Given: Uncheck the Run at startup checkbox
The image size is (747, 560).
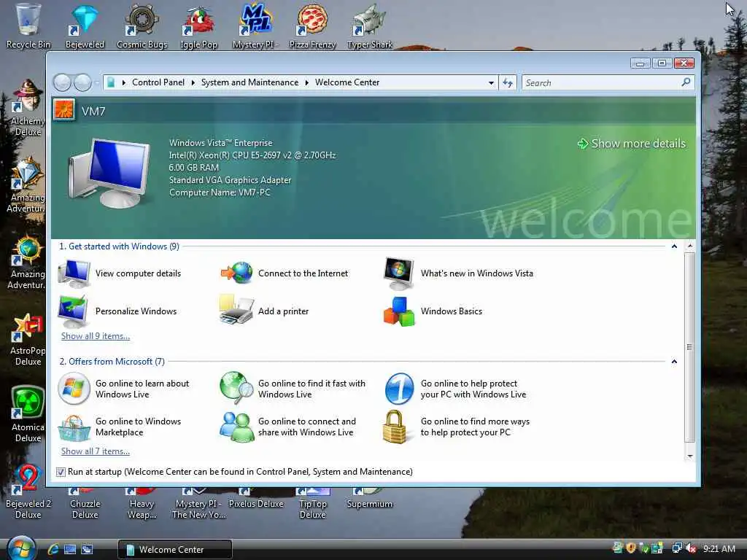Looking at the screenshot, I should click(61, 472).
